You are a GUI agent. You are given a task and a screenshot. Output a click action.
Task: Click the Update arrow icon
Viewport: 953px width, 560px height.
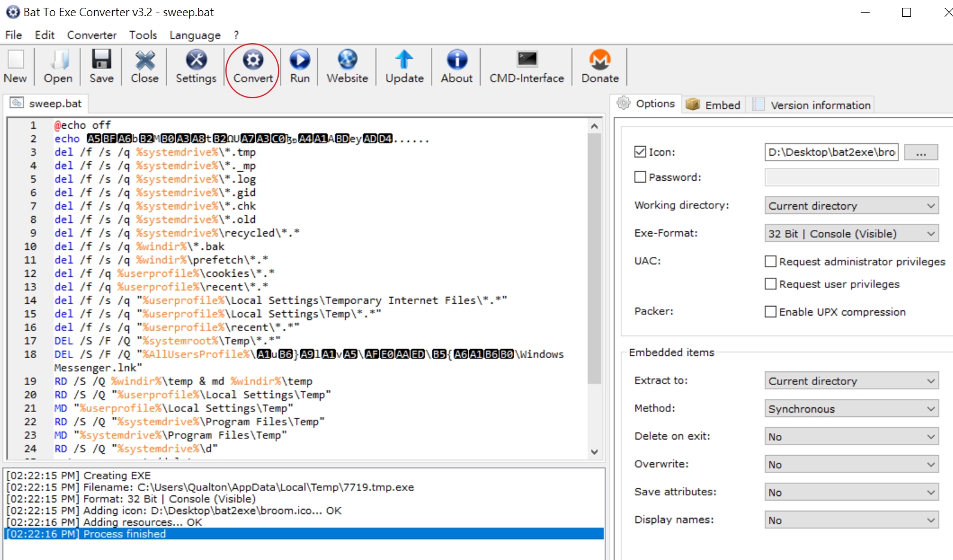tap(404, 59)
